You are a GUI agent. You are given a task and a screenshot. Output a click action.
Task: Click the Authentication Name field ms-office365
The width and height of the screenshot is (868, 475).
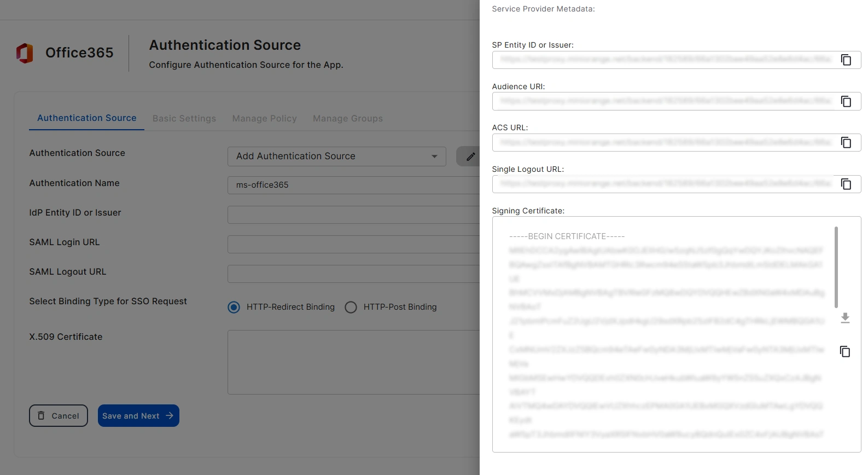(353, 185)
